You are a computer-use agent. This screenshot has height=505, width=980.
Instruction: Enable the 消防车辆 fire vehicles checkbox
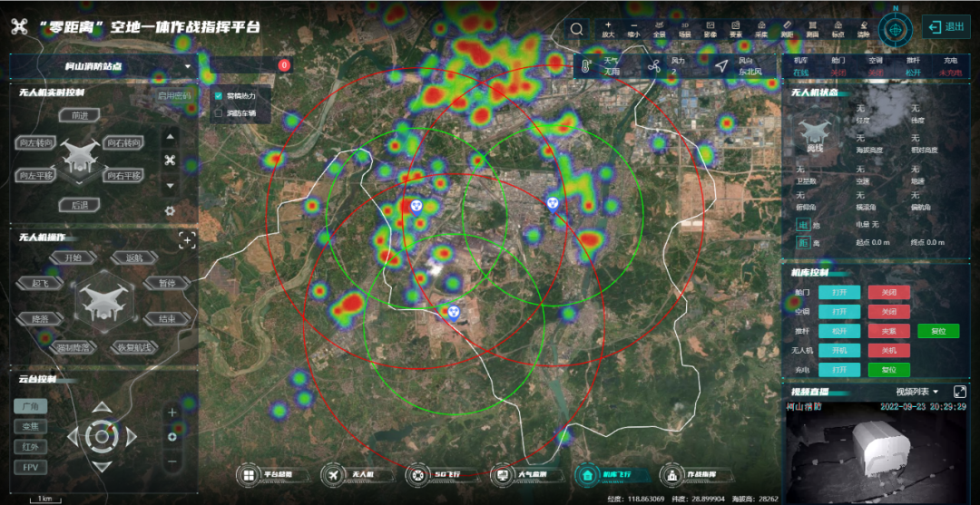[218, 113]
